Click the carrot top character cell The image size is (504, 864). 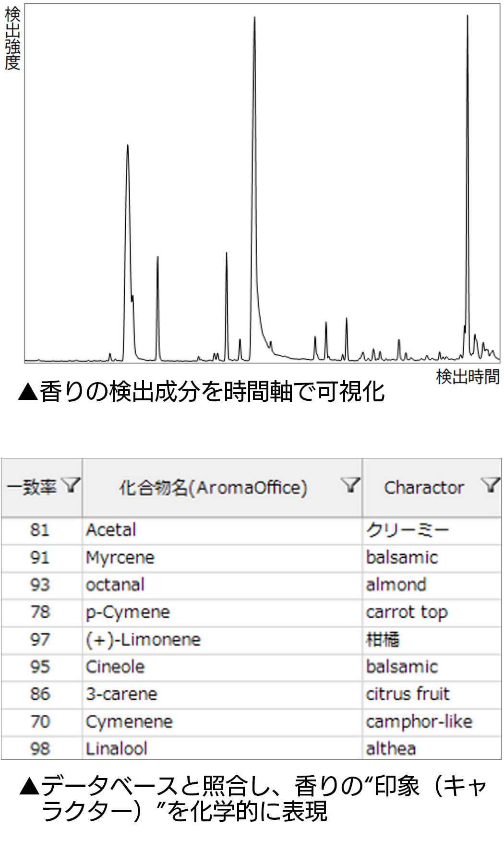coord(407,612)
